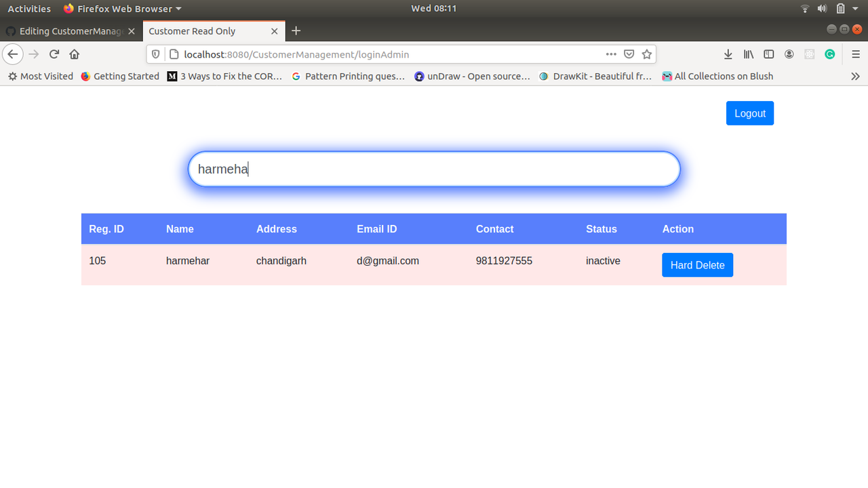Click the React DevTools extension icon

809,54
